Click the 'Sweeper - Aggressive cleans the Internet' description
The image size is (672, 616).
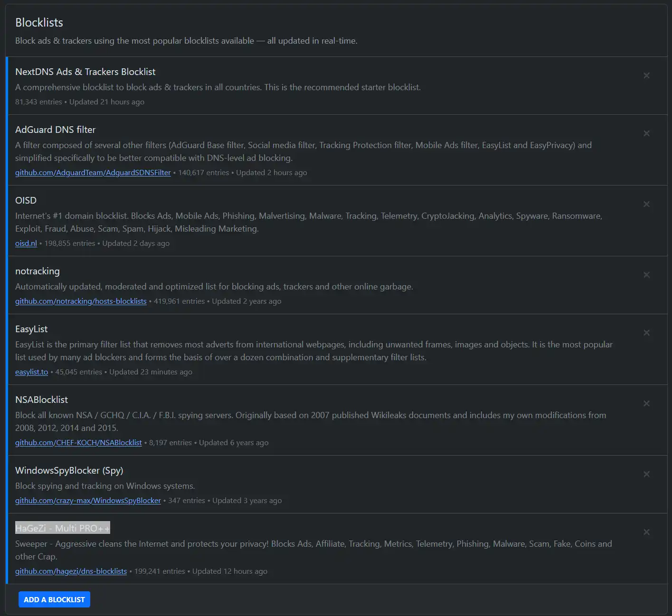(x=313, y=550)
